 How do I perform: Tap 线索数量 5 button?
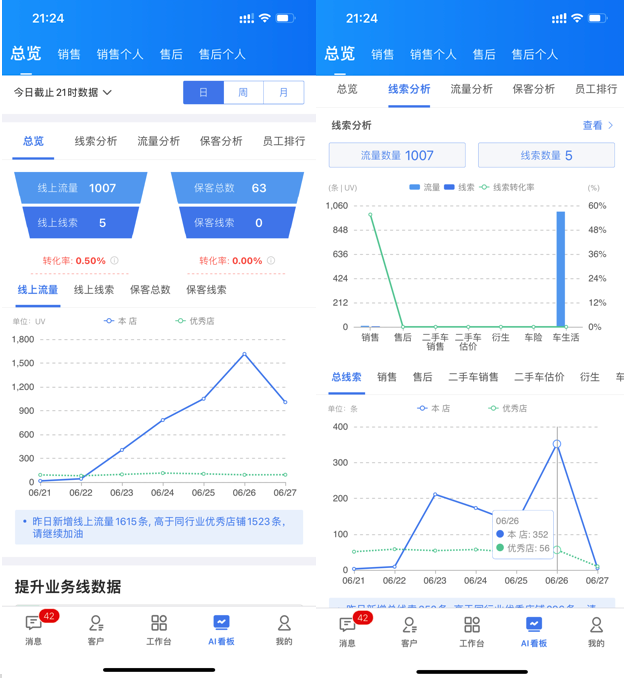(546, 155)
